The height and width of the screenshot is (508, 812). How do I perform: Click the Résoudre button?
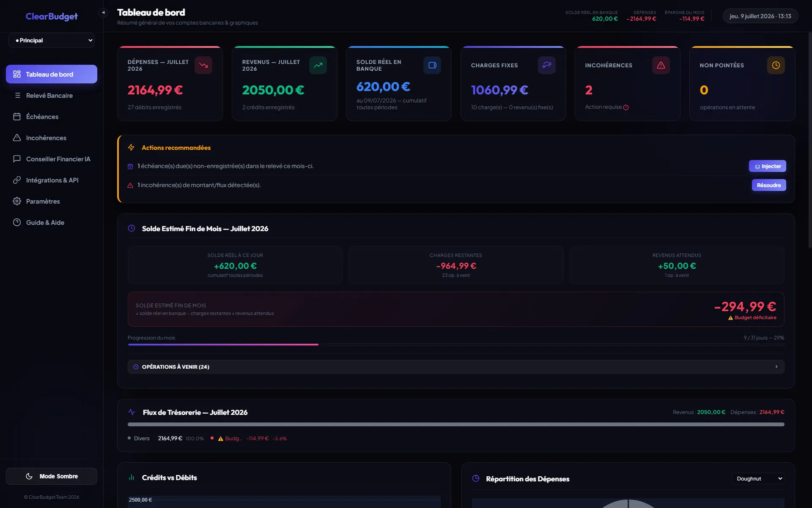(x=769, y=185)
